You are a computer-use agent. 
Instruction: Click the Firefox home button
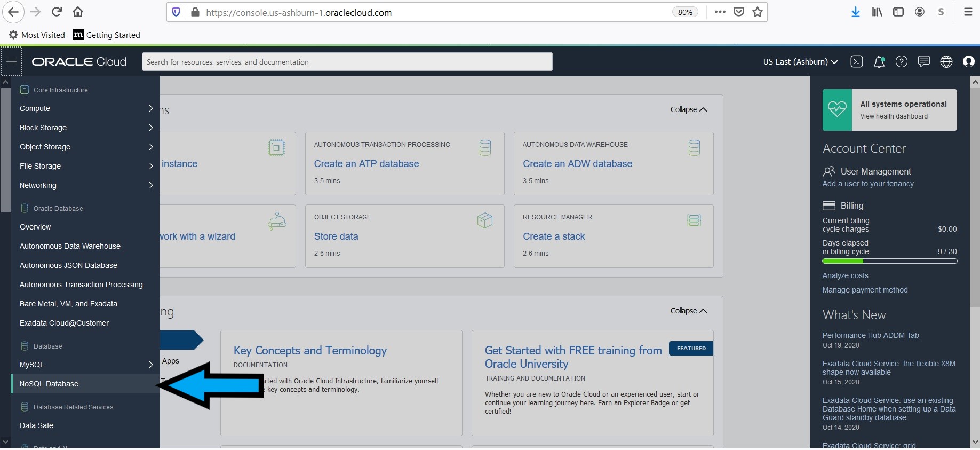pos(78,12)
